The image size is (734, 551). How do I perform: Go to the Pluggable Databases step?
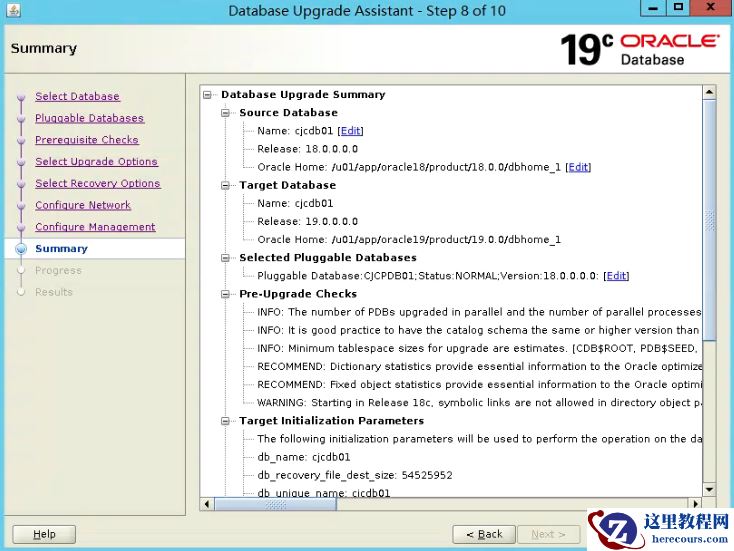(89, 118)
